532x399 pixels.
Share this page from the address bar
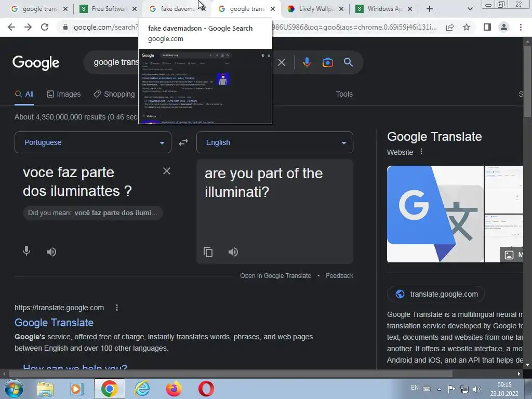pos(450,27)
